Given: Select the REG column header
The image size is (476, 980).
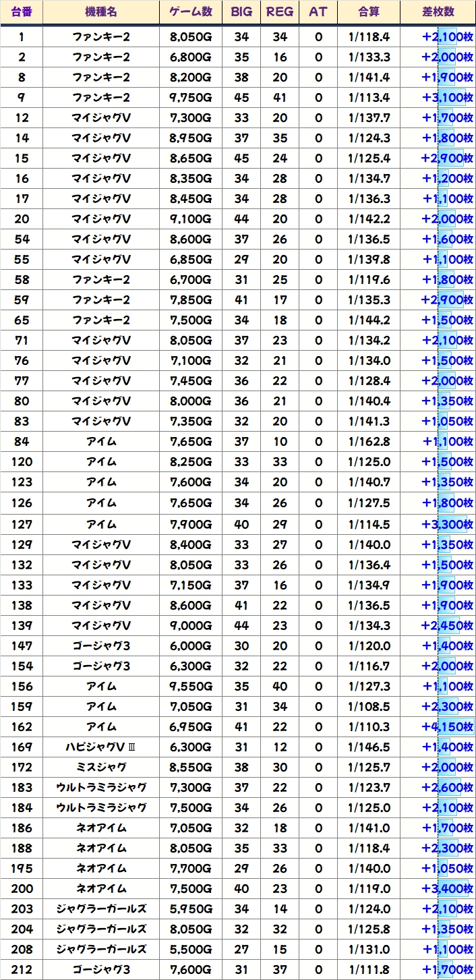Looking at the screenshot, I should (280, 12).
